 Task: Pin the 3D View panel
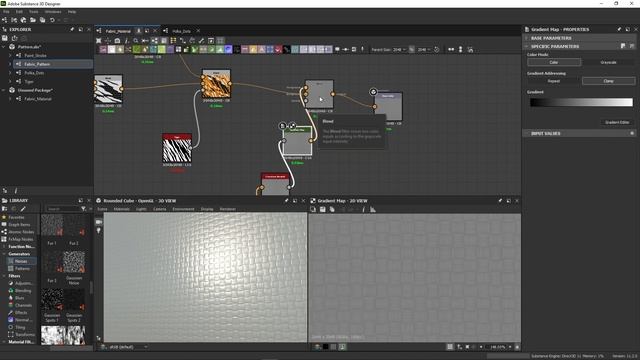click(x=286, y=201)
